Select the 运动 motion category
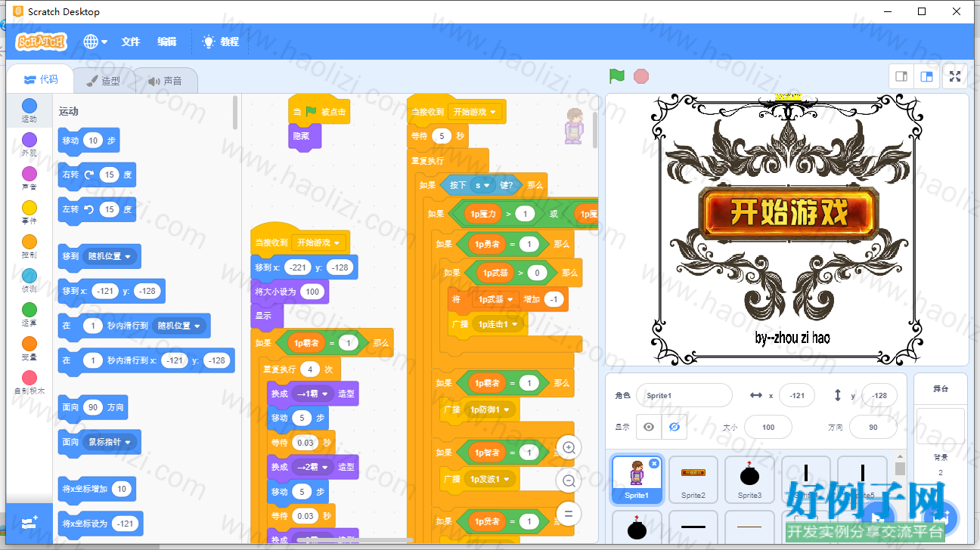This screenshot has height=550, width=980. point(29,110)
